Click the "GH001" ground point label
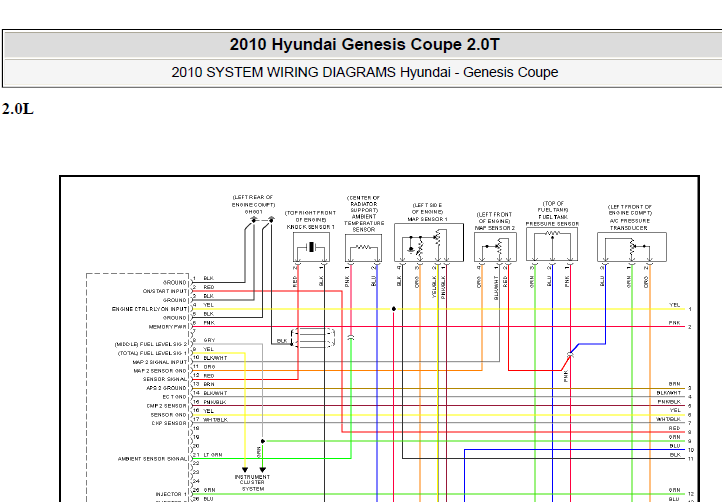Image resolution: width=722 pixels, height=502 pixels. (x=253, y=212)
